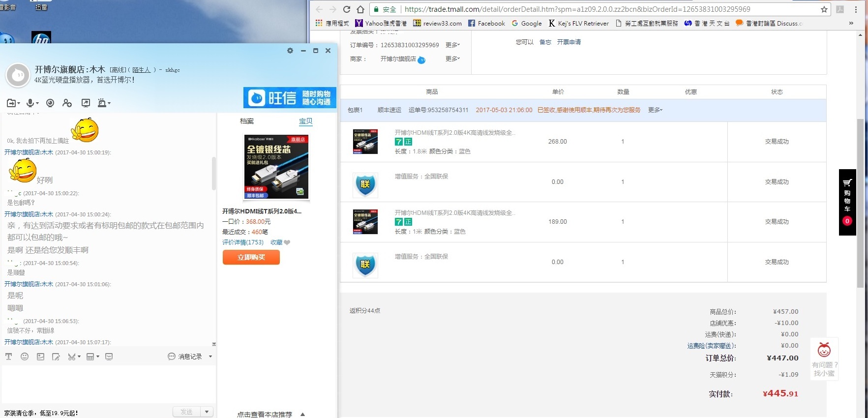Click the blue 联 shield icon in second row
Viewport: 868px width, 418px height.
point(365,185)
